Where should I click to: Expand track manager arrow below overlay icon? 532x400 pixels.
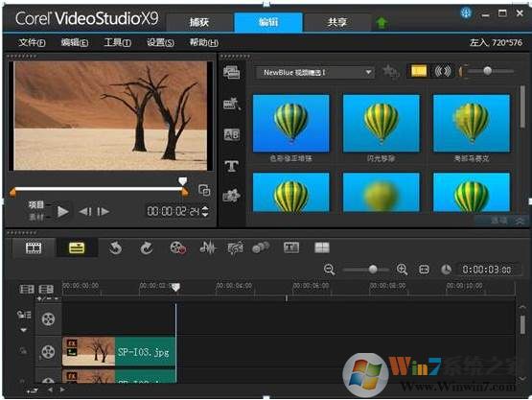(x=23, y=330)
